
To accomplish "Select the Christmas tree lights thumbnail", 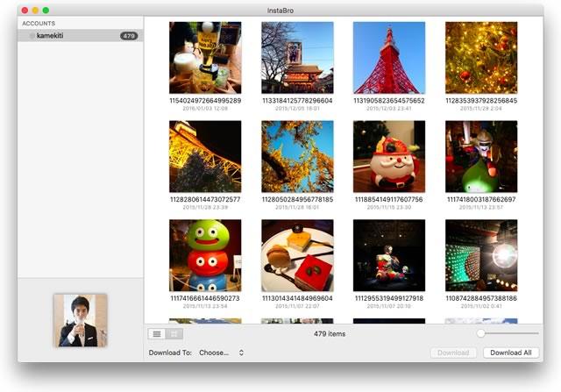I will [x=481, y=58].
